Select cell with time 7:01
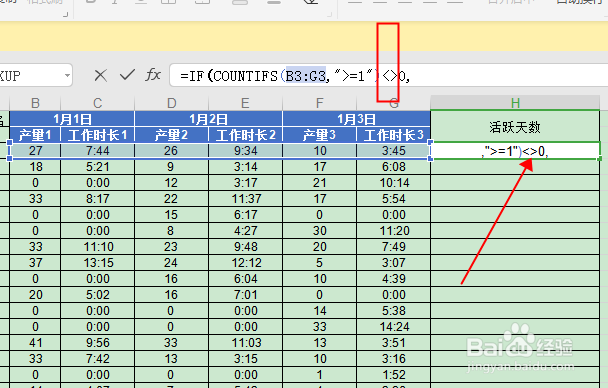 pos(245,295)
